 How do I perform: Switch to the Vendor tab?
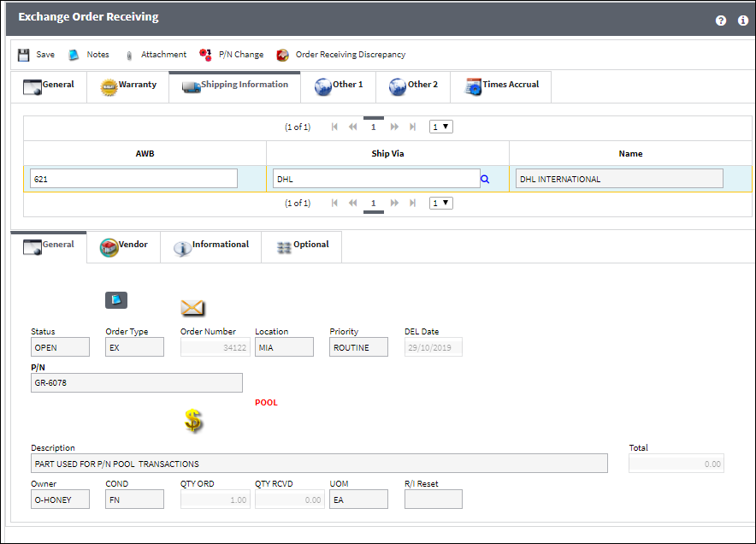tap(123, 247)
